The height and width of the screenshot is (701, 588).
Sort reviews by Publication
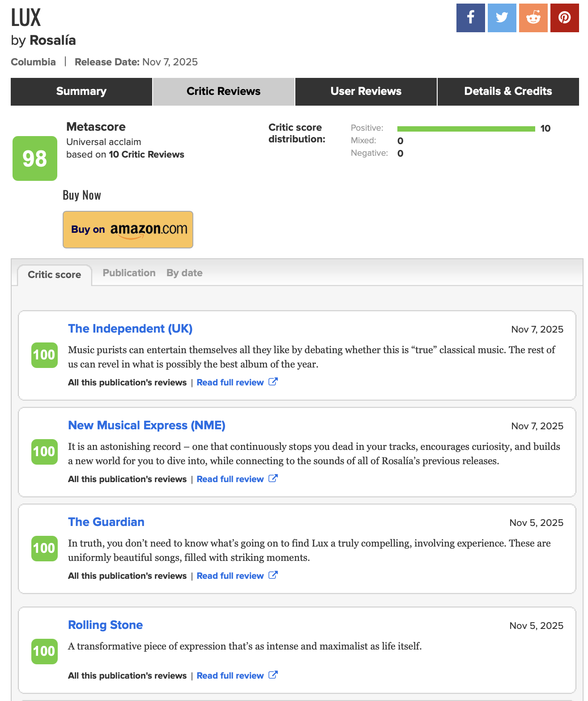pos(129,273)
